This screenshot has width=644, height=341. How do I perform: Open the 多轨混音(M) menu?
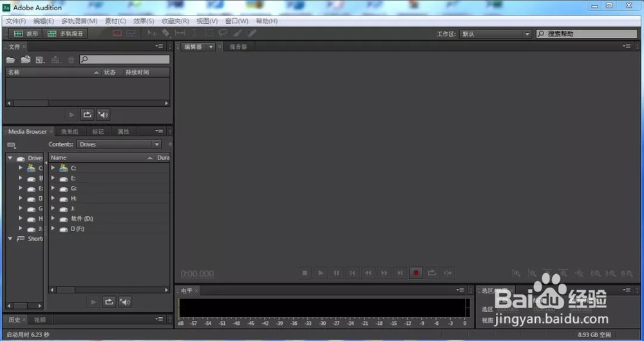pos(79,21)
